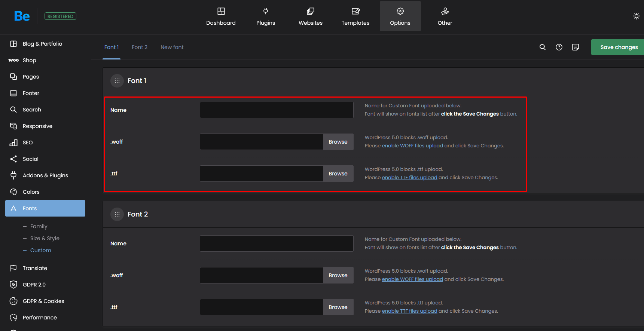Click the Font 1 Name input field
The image size is (644, 331).
(277, 110)
